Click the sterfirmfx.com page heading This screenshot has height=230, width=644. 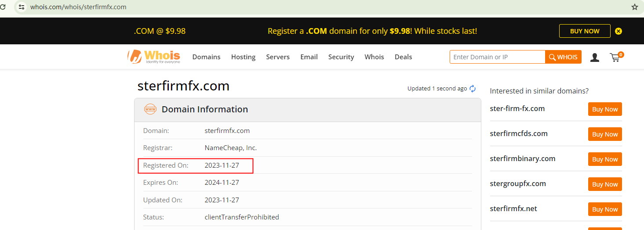(183, 86)
